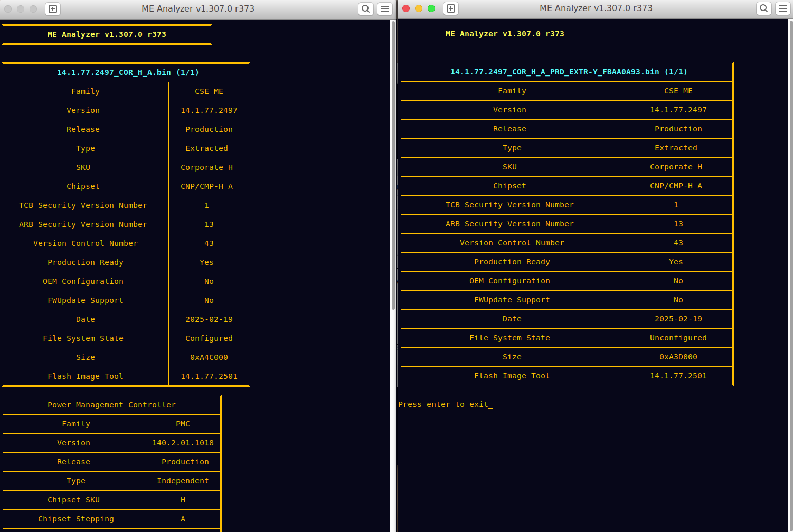Click the 'Configured' File System State value
793x532 pixels.
(x=209, y=338)
